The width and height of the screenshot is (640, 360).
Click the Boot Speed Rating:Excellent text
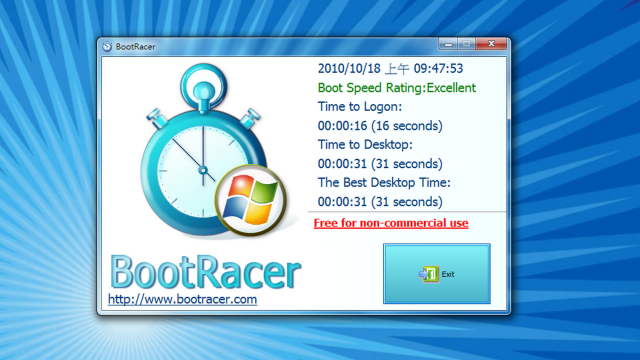[x=397, y=88]
